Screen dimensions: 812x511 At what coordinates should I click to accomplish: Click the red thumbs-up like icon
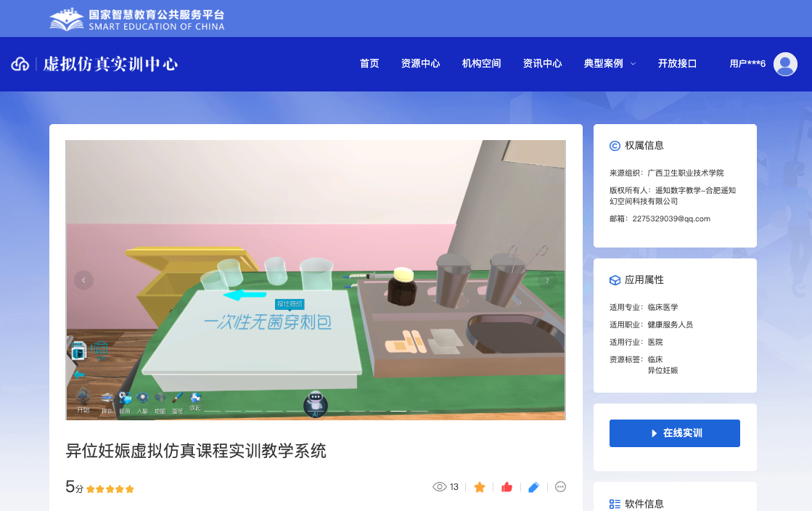tap(507, 487)
